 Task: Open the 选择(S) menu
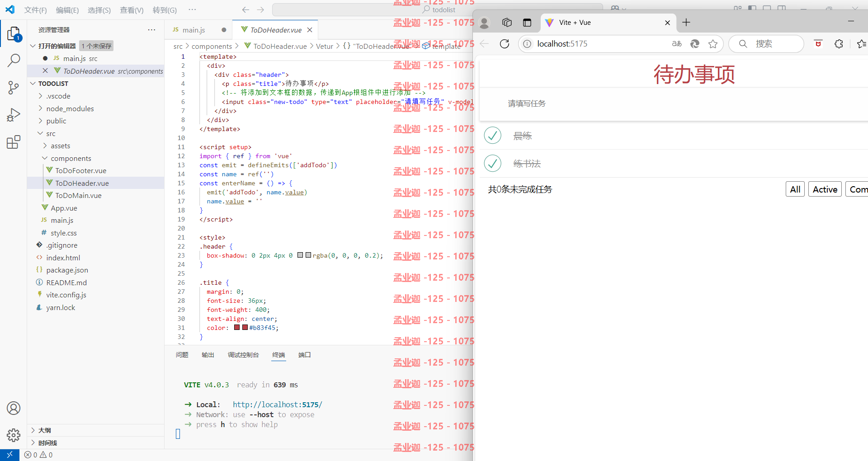coord(99,10)
